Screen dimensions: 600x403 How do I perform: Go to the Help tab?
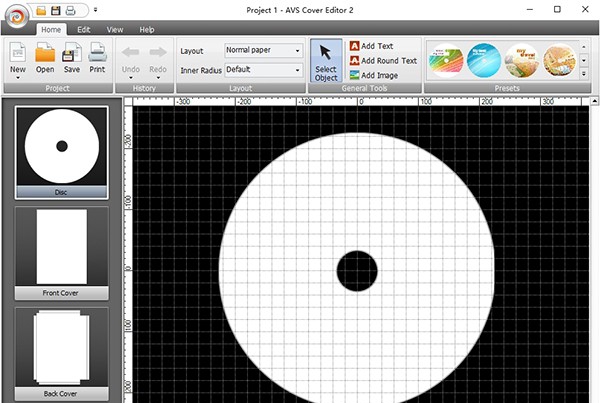(147, 30)
